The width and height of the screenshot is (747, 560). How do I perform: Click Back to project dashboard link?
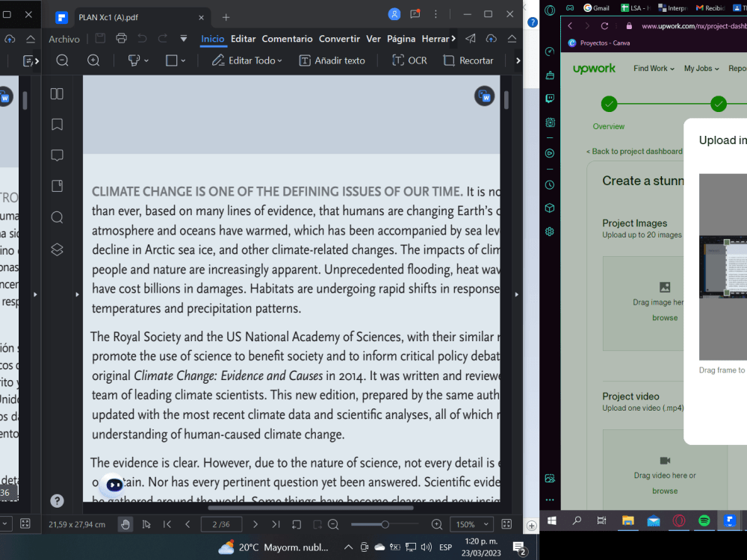634,152
